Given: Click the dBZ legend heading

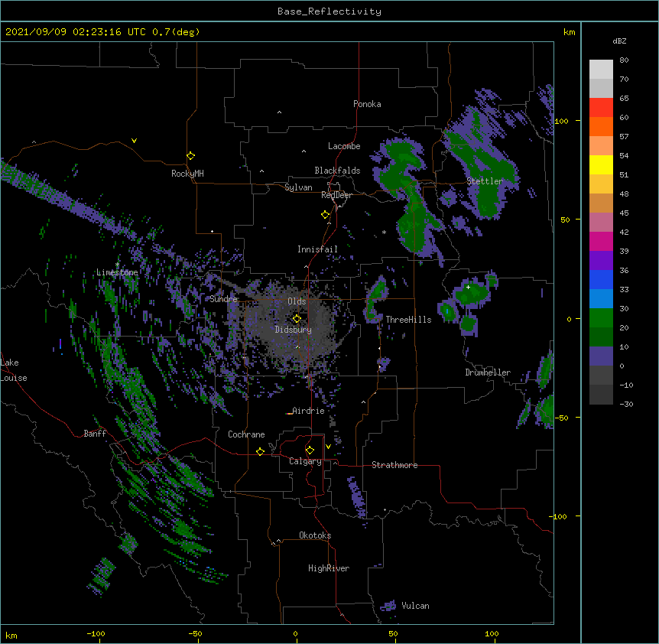Looking at the screenshot, I should 619,41.
